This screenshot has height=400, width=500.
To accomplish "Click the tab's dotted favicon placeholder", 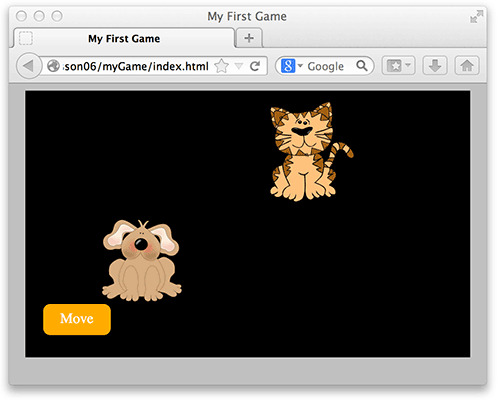I will [26, 38].
